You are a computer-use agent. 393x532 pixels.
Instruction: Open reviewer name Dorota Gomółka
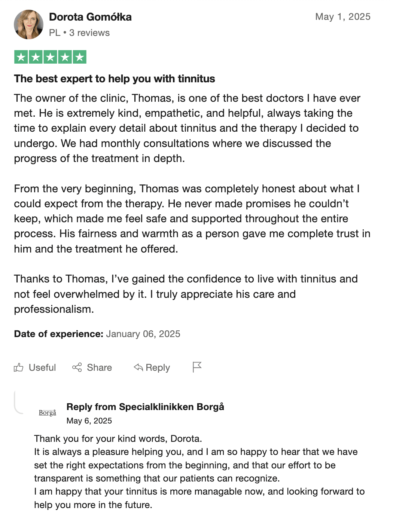tap(90, 17)
